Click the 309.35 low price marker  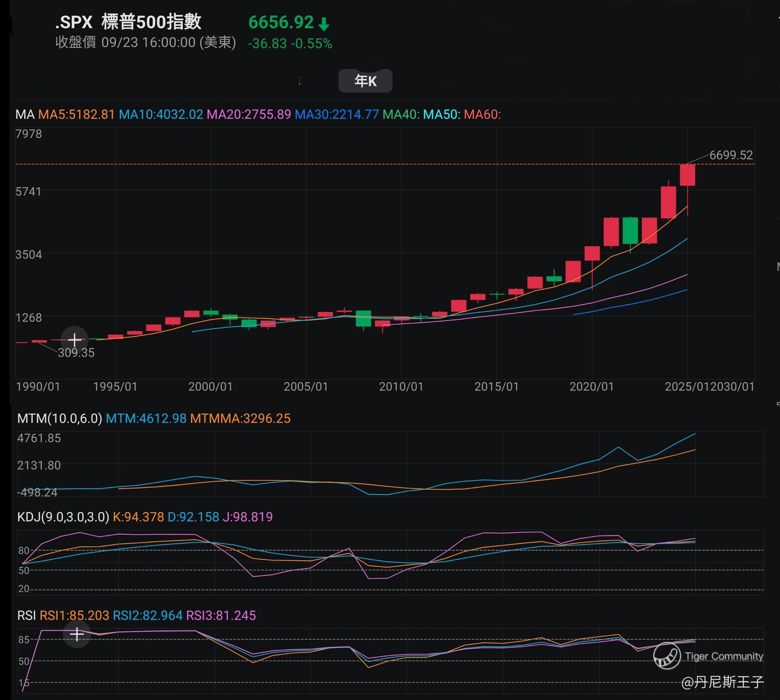(76, 353)
